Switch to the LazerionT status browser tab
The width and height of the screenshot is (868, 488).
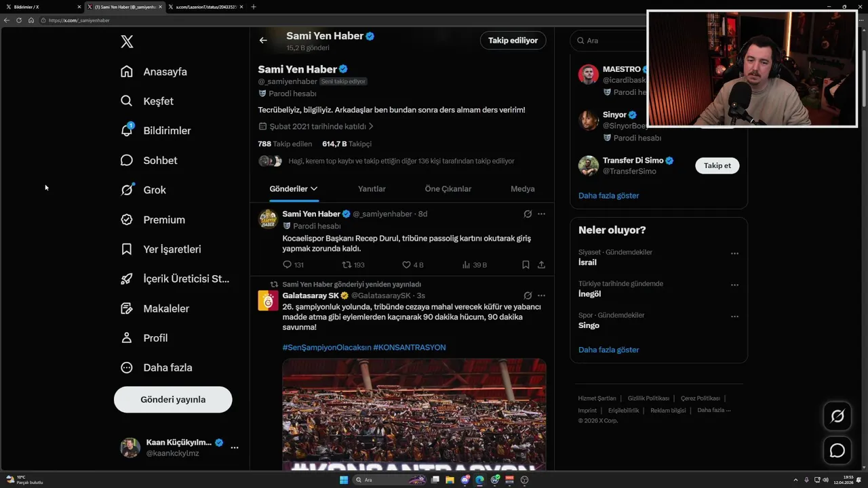tap(205, 7)
